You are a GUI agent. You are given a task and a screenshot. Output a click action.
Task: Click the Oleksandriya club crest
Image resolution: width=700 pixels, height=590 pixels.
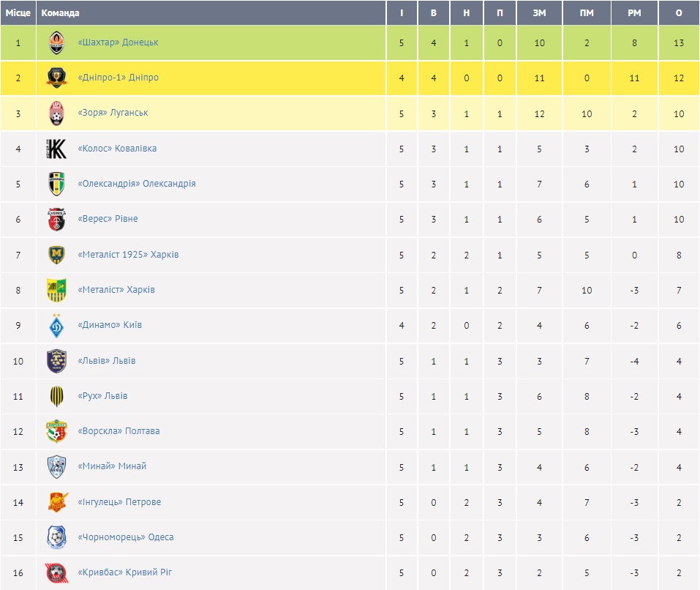[x=56, y=184]
